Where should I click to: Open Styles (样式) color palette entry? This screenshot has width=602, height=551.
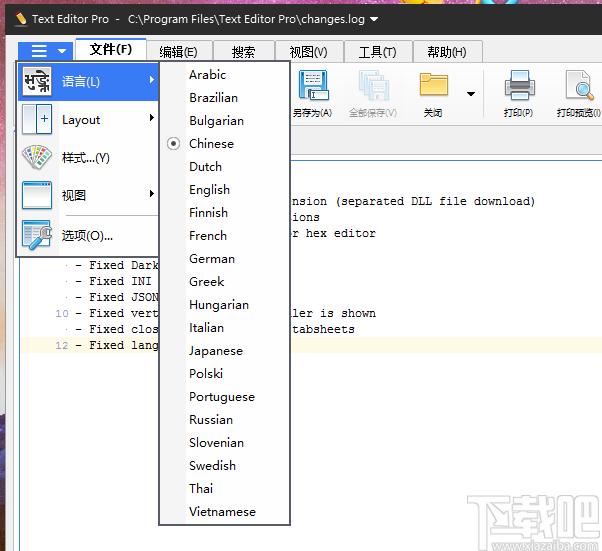pyautogui.click(x=37, y=158)
